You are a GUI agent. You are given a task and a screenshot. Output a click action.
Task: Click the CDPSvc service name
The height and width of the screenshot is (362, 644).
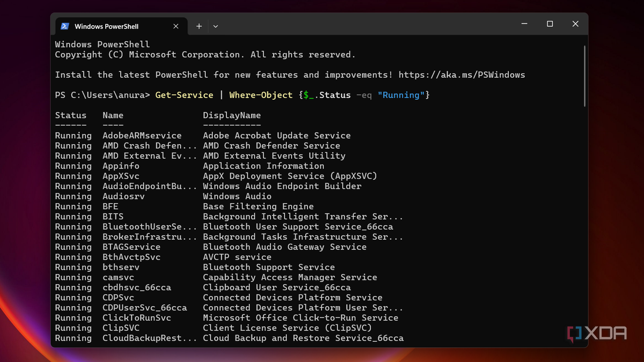[x=118, y=298]
